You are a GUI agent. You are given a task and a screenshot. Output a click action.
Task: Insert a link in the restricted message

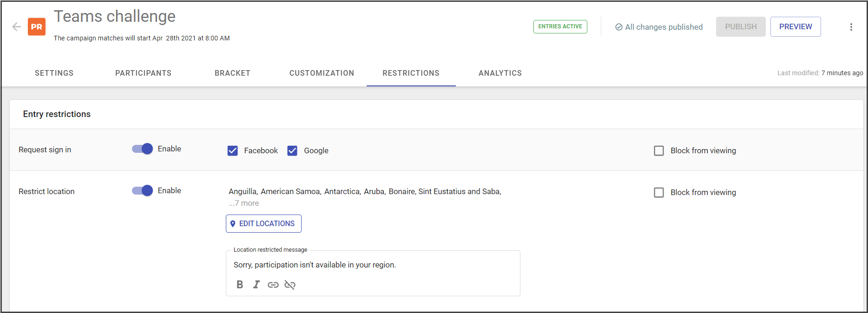click(273, 285)
